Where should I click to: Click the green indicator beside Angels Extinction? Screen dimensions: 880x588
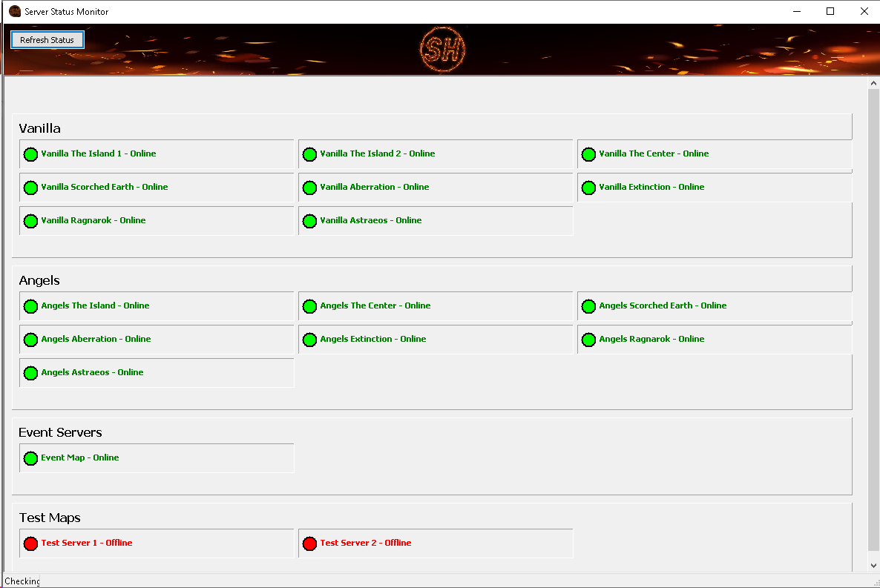(309, 340)
